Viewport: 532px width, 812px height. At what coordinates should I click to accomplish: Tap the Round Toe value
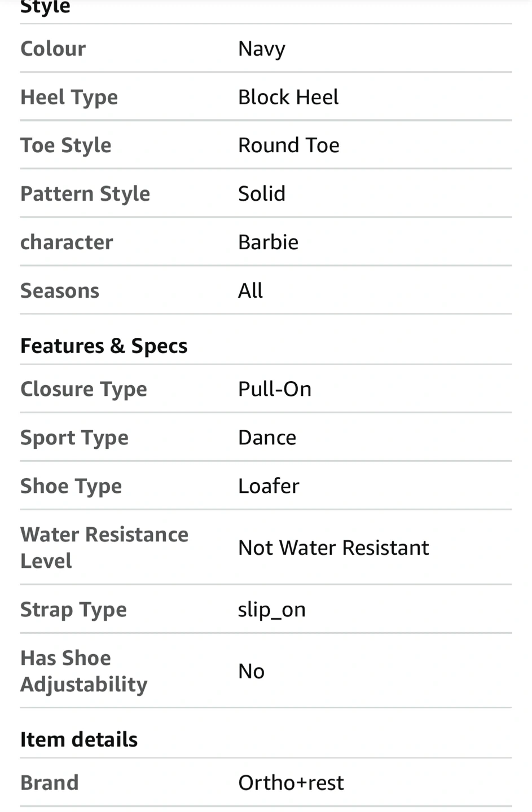coord(288,145)
